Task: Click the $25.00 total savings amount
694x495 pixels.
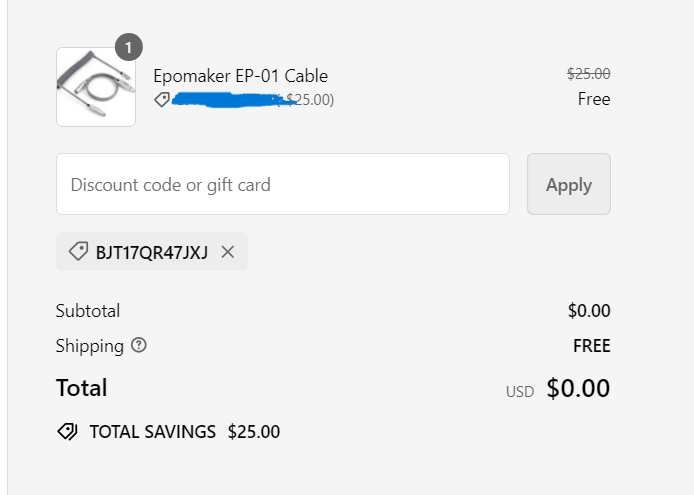Action: point(254,432)
